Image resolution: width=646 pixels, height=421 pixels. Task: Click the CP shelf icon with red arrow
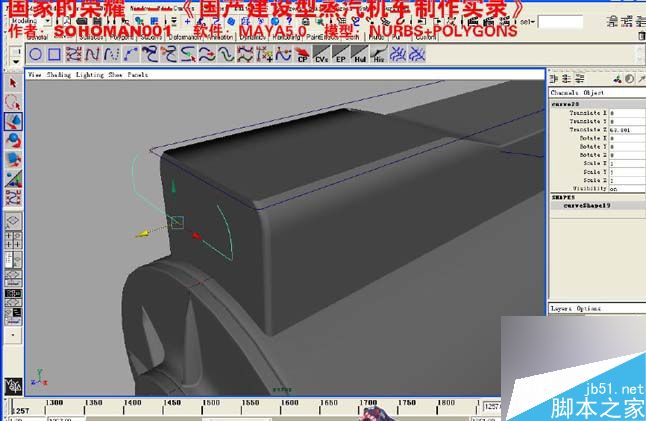(302, 54)
